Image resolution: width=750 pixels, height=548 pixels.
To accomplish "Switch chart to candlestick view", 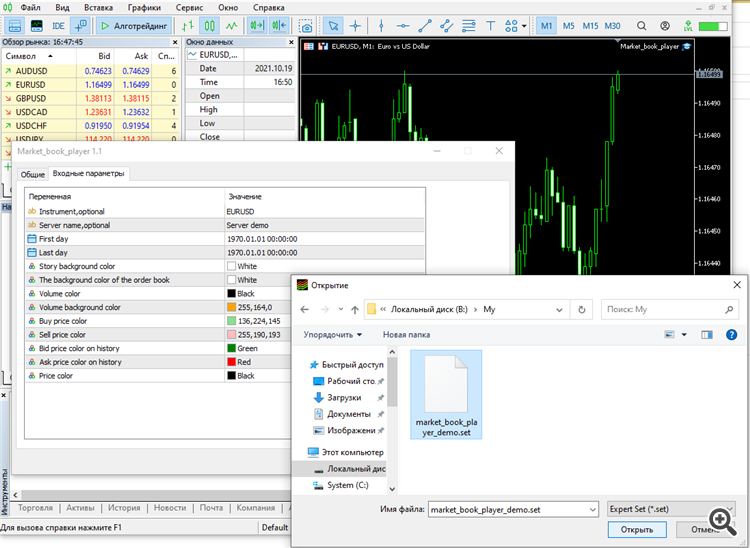I will (x=210, y=26).
